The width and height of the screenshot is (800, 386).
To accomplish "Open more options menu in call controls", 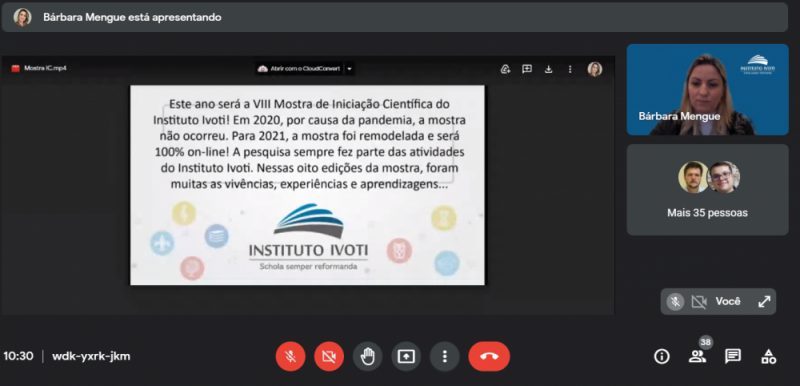I will pyautogui.click(x=444, y=356).
